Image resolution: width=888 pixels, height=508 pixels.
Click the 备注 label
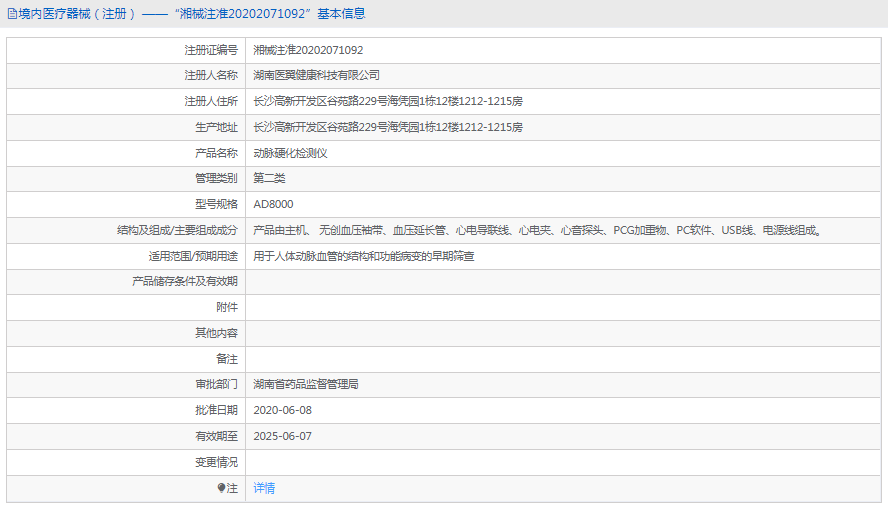(x=227, y=359)
